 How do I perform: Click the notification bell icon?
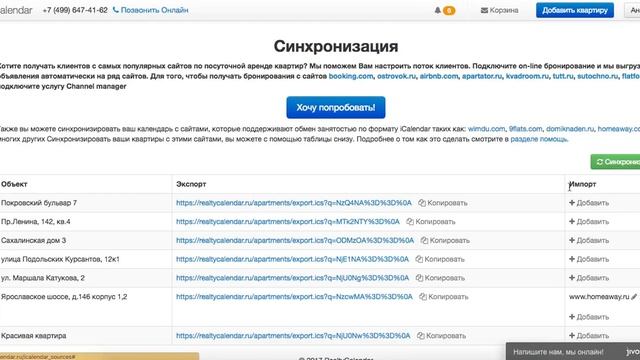pyautogui.click(x=438, y=10)
